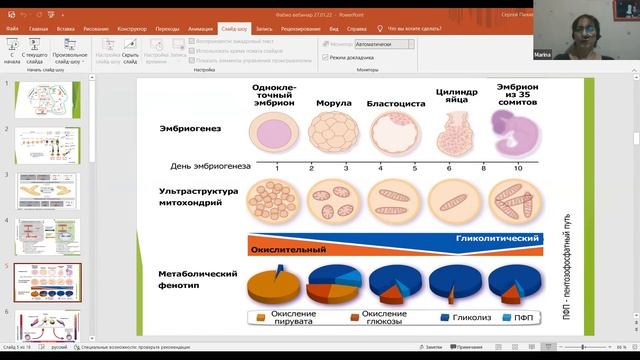Click the 'Гликолитический' bar on slide
This screenshot has width=640, height=360.
click(x=497, y=238)
